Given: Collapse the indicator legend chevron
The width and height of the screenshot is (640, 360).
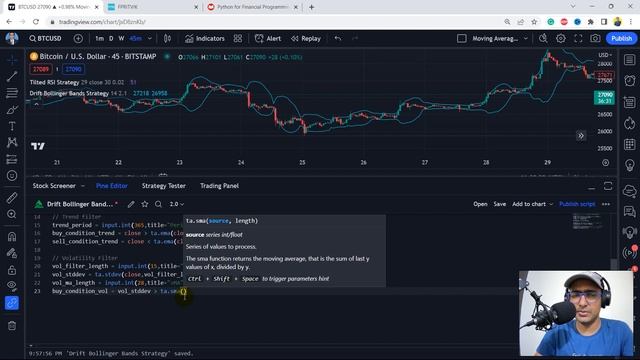Looking at the screenshot, I should [x=36, y=104].
